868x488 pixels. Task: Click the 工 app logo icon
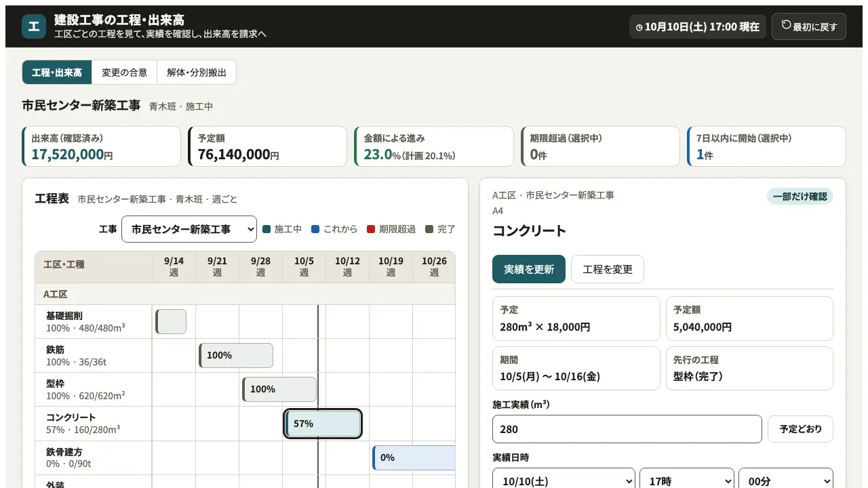[34, 26]
